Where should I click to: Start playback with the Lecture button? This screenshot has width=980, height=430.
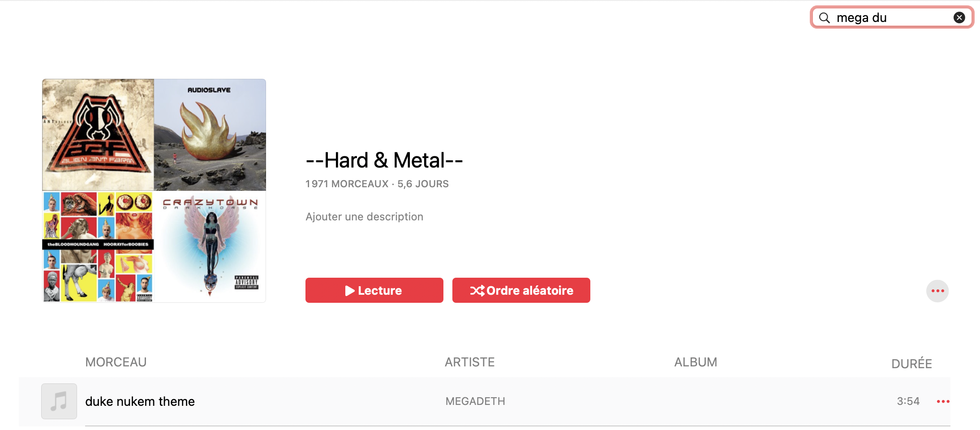[x=374, y=290]
